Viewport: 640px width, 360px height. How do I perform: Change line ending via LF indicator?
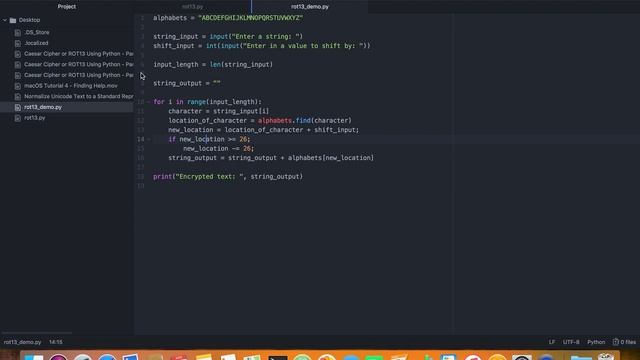(x=551, y=342)
